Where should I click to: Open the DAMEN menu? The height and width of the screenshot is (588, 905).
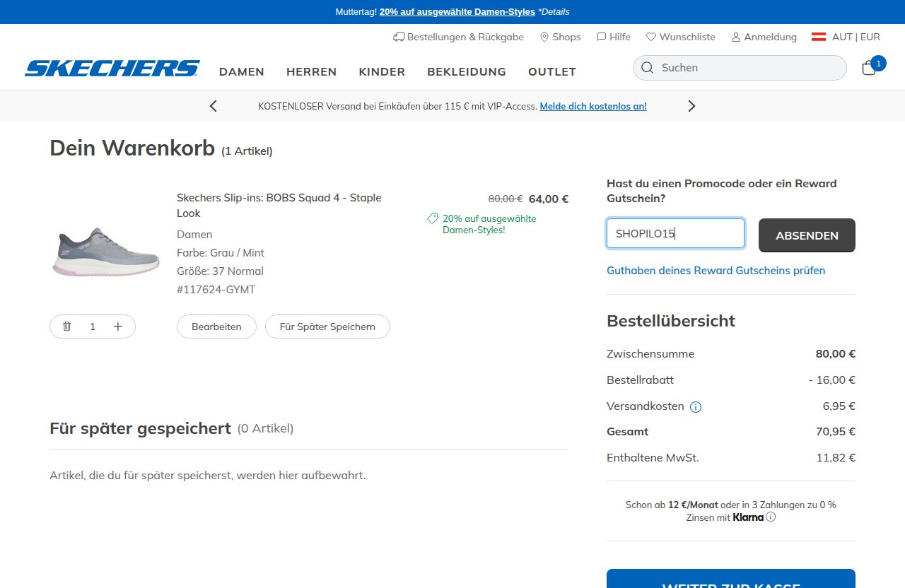pyautogui.click(x=242, y=71)
